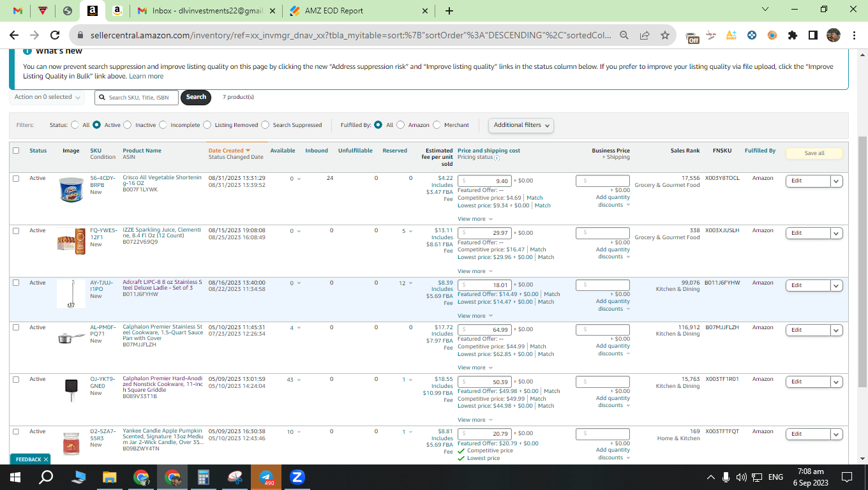This screenshot has height=490, width=868.
Task: Open the Action on 0 selected dropdown
Action: click(47, 97)
